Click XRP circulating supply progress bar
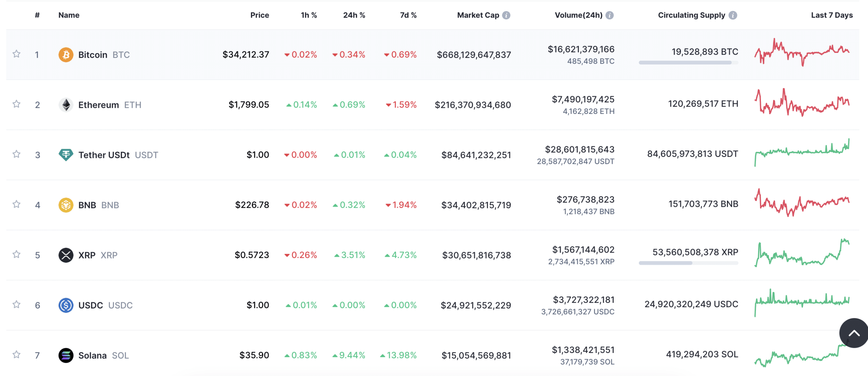 [688, 263]
